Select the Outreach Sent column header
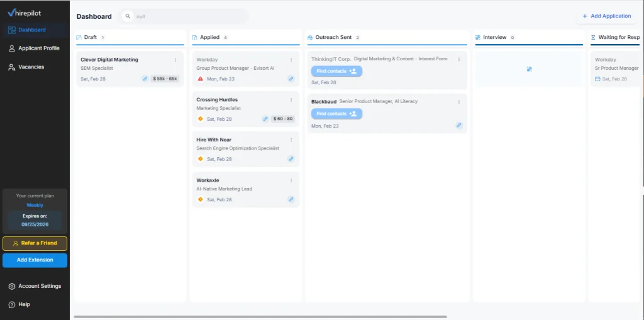Screen dimensions: 644x320 point(333,37)
